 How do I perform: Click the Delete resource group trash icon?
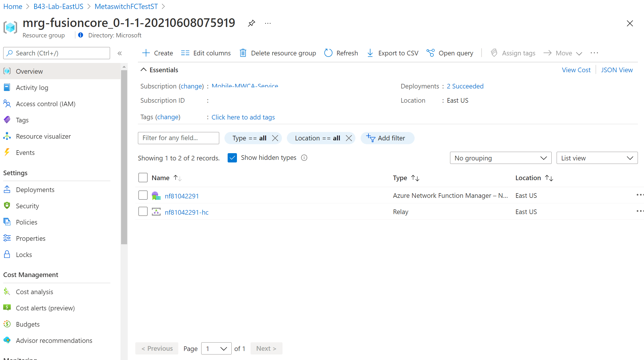click(243, 53)
